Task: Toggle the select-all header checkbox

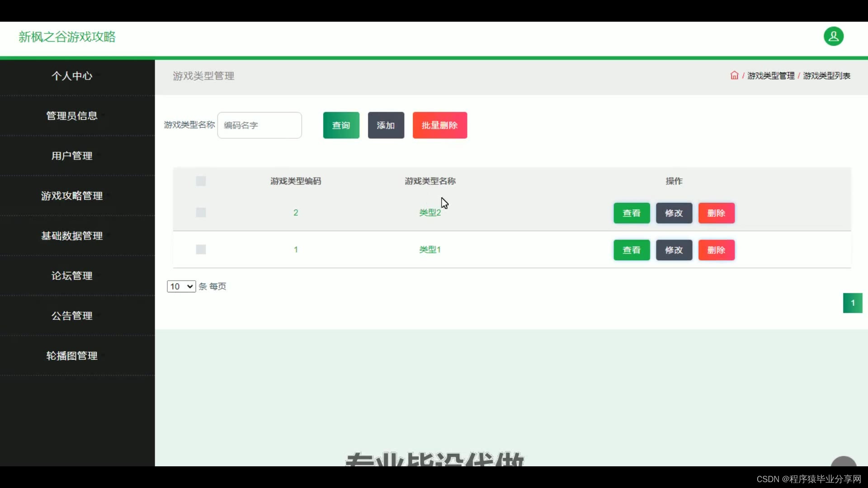Action: (201, 181)
